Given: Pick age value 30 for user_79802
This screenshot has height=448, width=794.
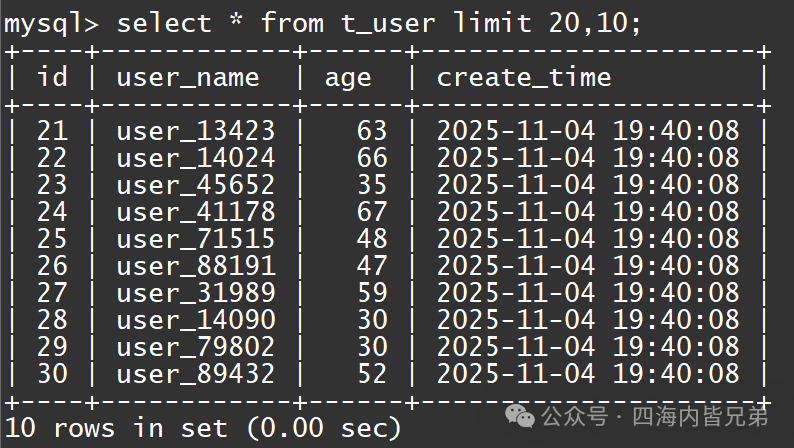Looking at the screenshot, I should pos(372,347).
